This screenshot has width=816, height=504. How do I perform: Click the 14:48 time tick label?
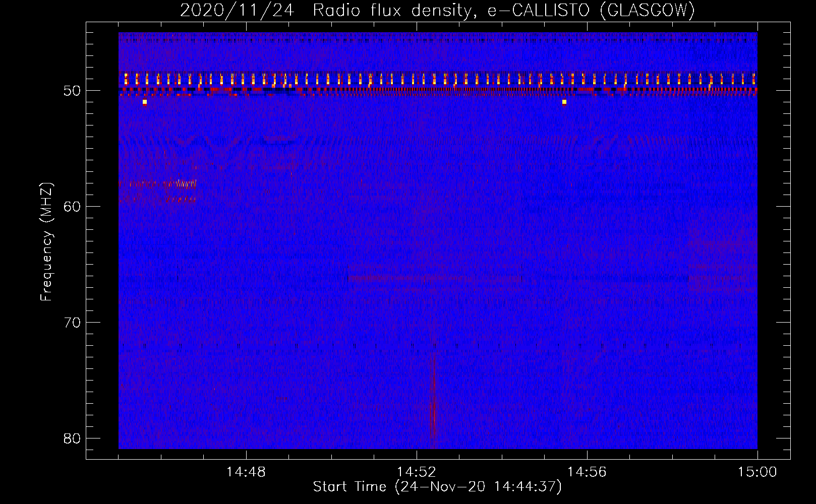246,472
